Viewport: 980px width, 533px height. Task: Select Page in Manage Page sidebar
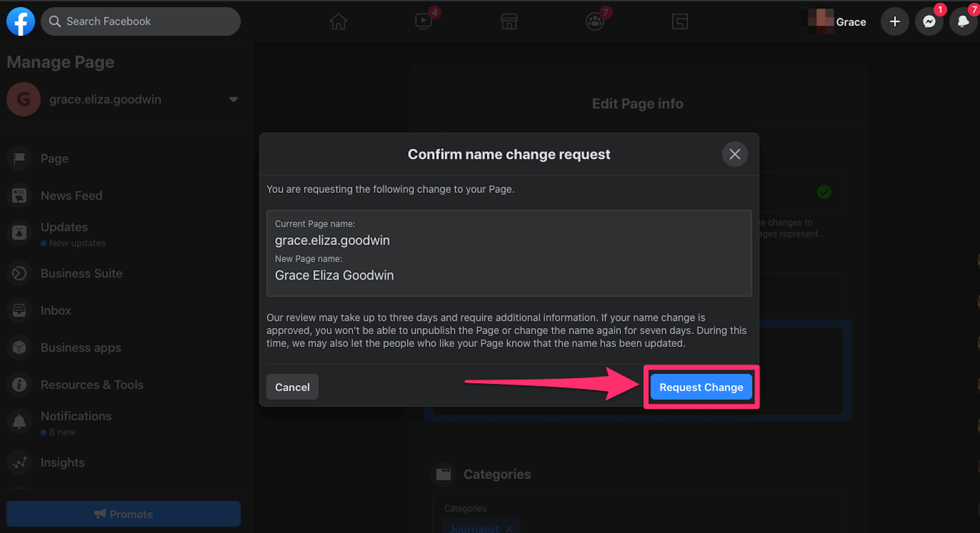[x=123, y=158]
